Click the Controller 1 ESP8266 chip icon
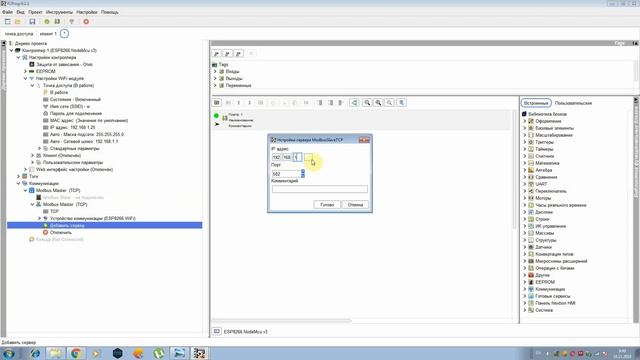Image resolution: width=640 pixels, height=360 pixels. coord(18,51)
